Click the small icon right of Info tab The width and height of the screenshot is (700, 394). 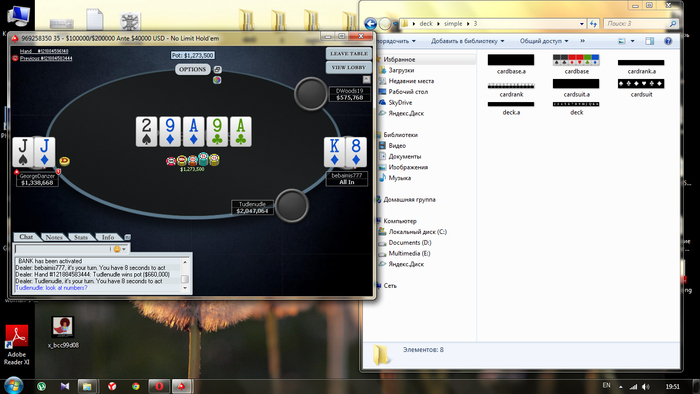(x=127, y=237)
